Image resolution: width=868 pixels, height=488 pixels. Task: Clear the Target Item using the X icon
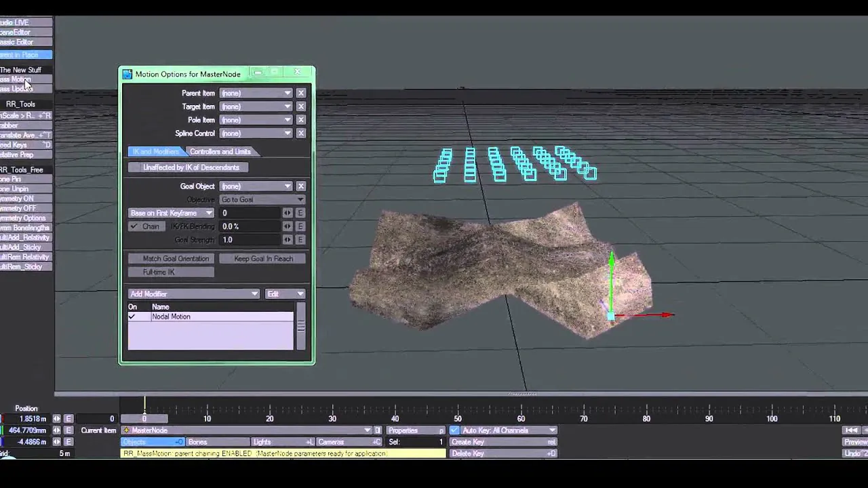301,106
